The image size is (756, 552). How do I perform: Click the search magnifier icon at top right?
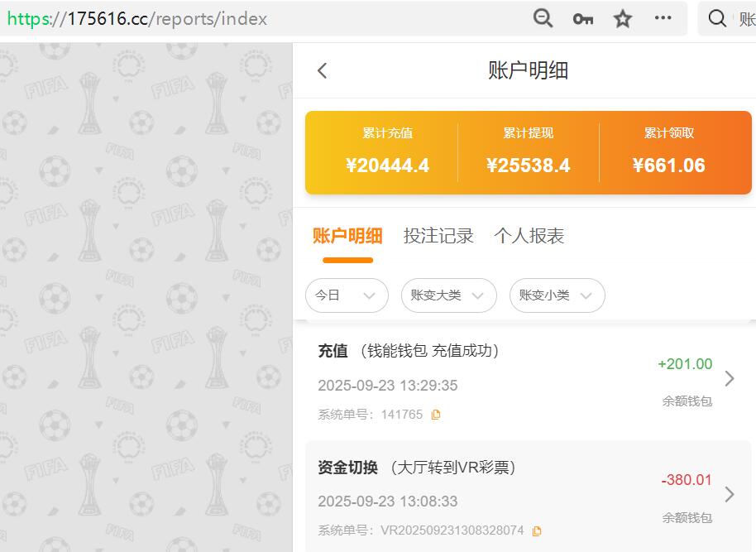pos(716,18)
